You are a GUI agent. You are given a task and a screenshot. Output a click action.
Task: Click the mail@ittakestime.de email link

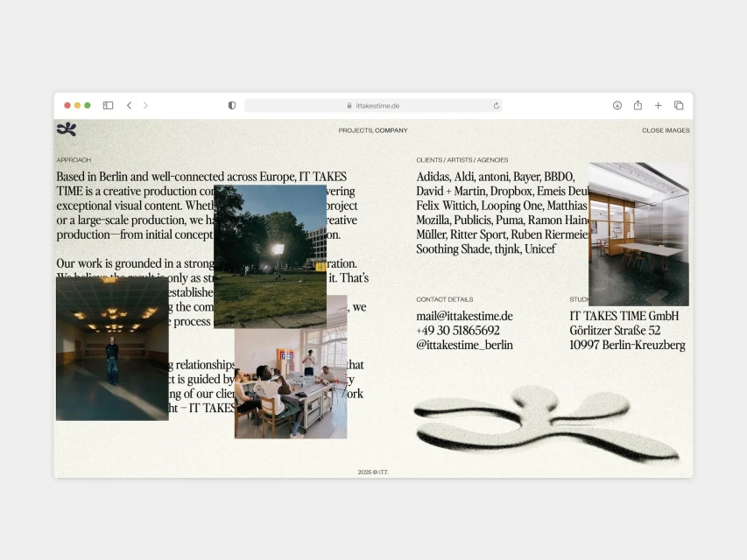(464, 316)
